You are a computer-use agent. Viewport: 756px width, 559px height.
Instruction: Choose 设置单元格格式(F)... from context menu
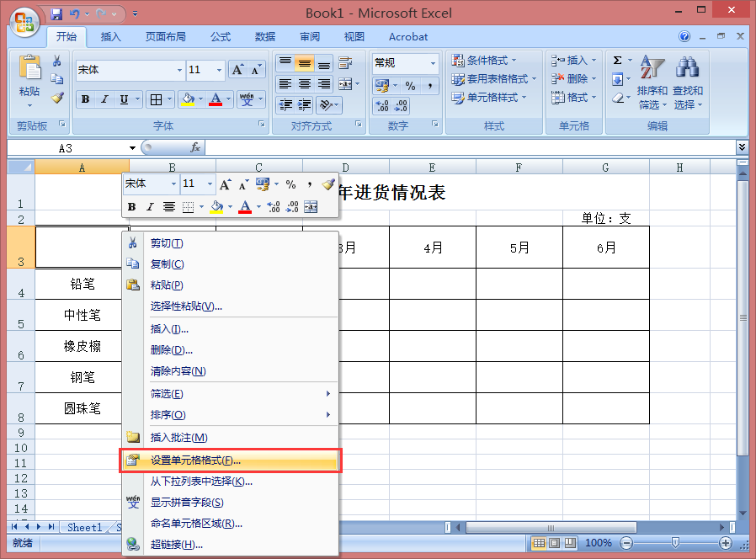pos(231,461)
